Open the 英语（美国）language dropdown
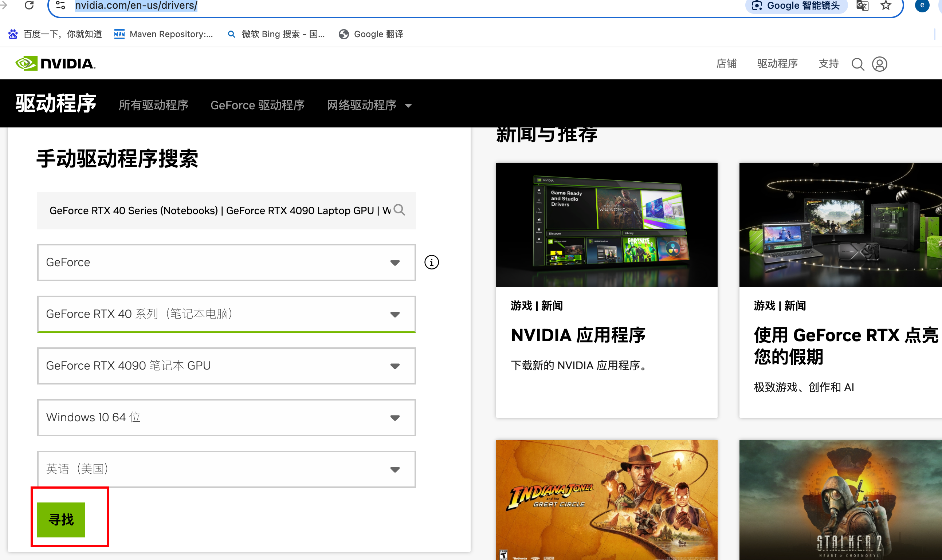 pos(227,469)
